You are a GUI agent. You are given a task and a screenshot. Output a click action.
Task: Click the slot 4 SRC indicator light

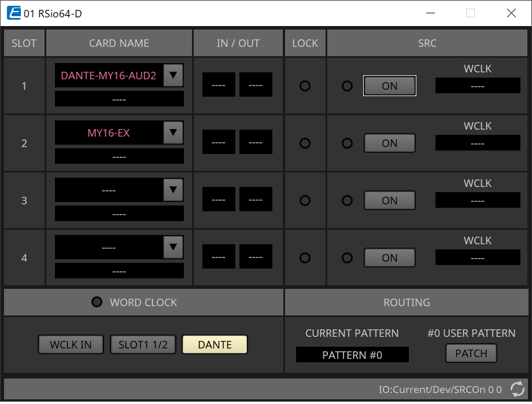347,258
